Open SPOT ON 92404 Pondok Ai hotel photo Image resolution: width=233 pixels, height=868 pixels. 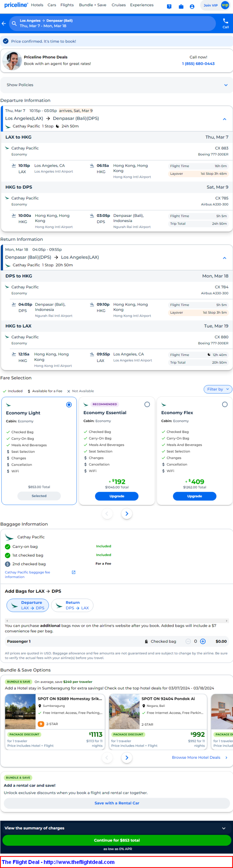pos(124,712)
